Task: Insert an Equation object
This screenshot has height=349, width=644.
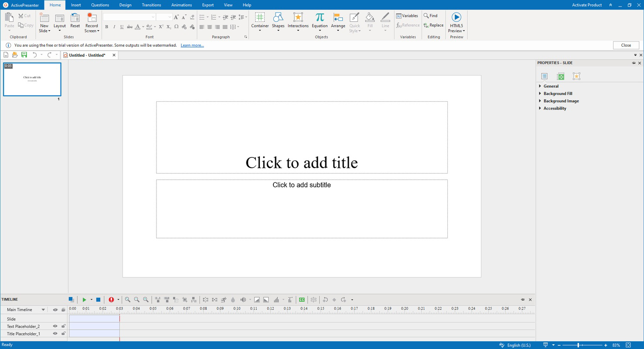Action: coord(320,18)
